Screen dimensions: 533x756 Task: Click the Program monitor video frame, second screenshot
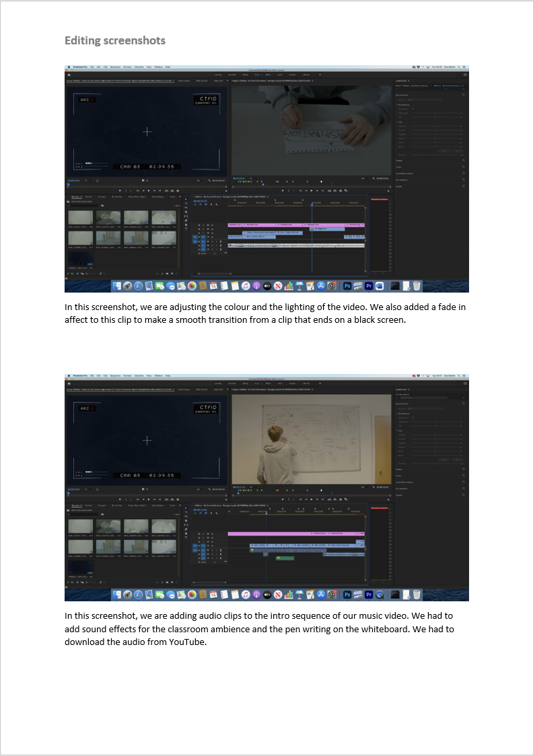point(312,439)
